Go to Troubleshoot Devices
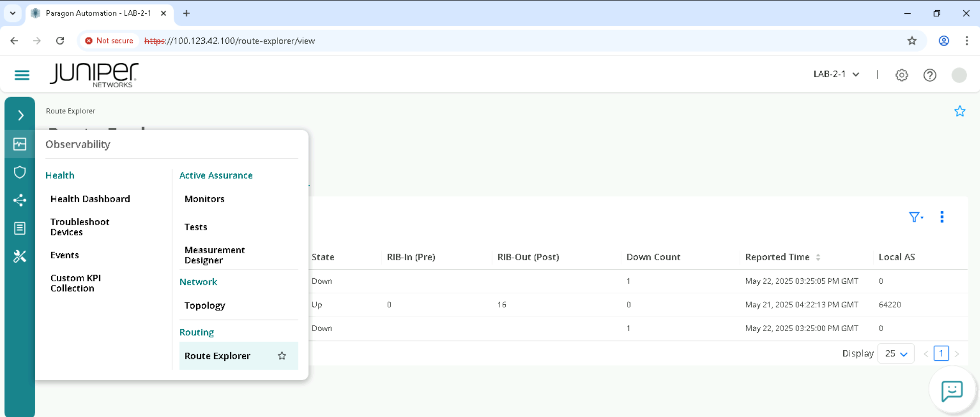The height and width of the screenshot is (417, 980). (80, 227)
